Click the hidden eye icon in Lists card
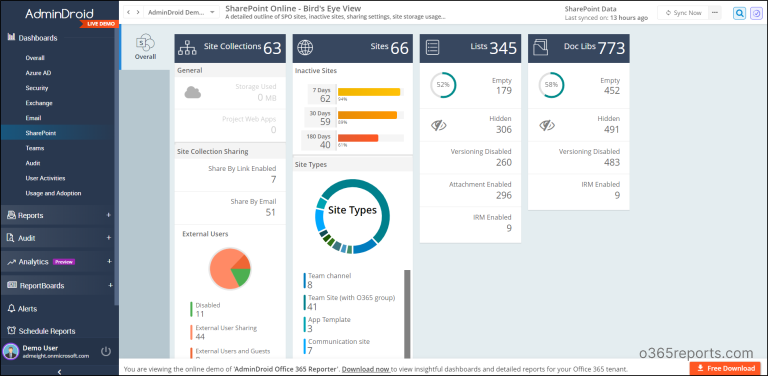This screenshot has width=768, height=376. [438, 125]
